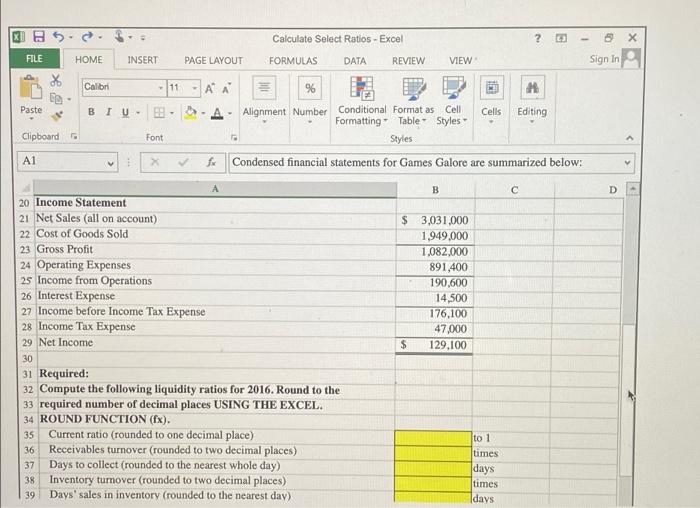Open the font size 11 dropdown
The width and height of the screenshot is (700, 508).
pyautogui.click(x=195, y=88)
